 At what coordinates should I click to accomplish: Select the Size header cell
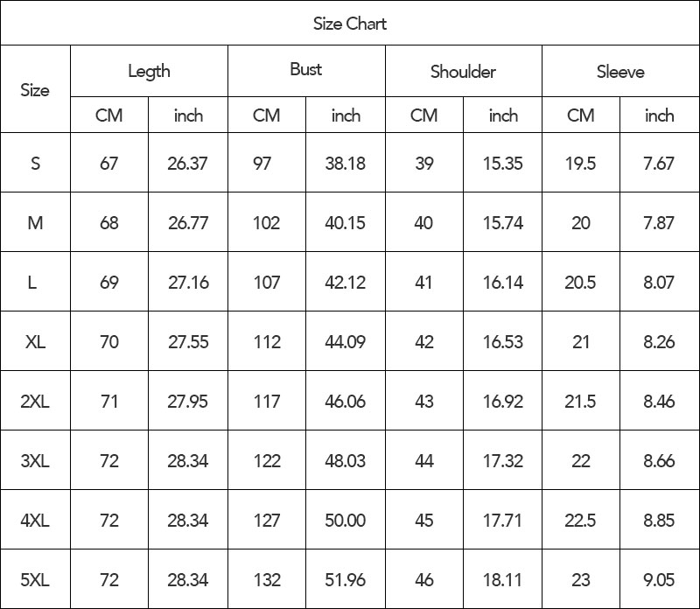pos(35,90)
